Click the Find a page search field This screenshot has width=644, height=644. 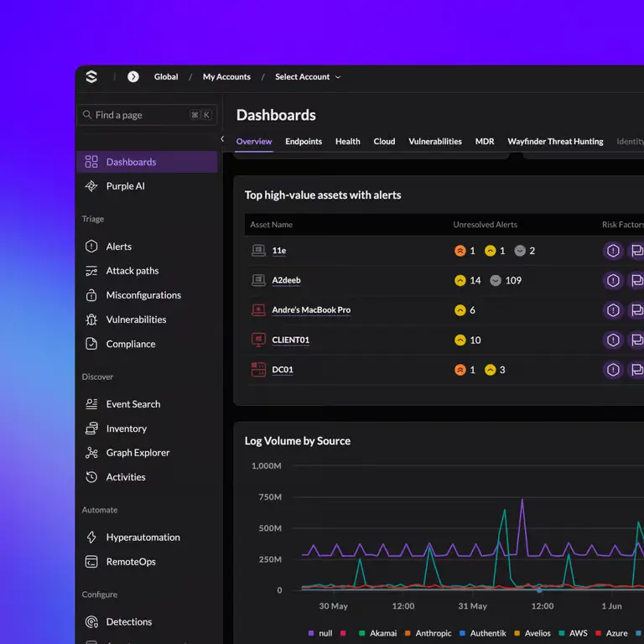[147, 115]
